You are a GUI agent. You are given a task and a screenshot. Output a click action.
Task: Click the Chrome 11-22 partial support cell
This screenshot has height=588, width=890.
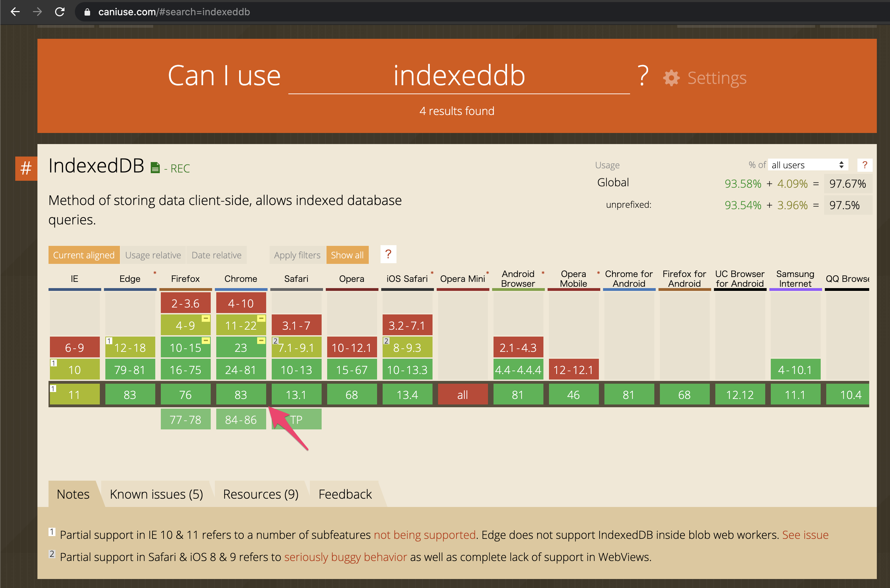coord(241,325)
